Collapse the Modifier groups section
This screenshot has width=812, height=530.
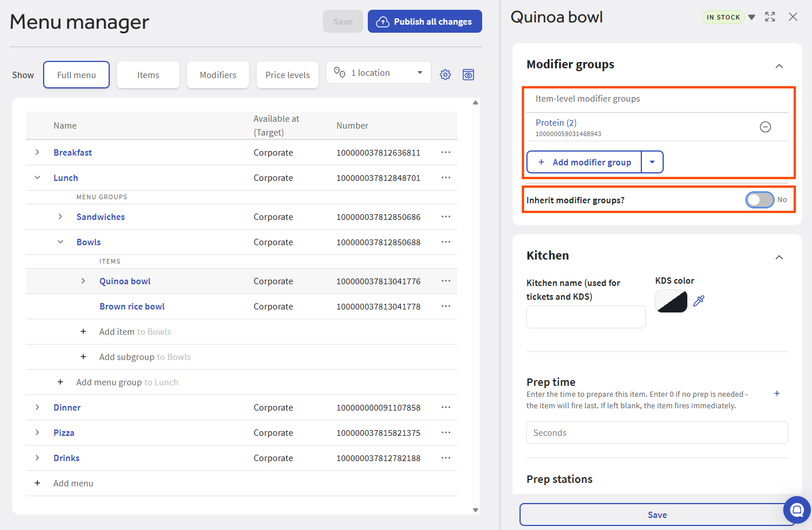[779, 66]
